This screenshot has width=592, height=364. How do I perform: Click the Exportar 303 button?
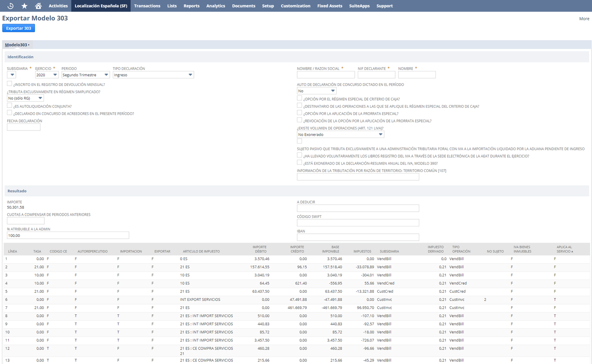(18, 28)
